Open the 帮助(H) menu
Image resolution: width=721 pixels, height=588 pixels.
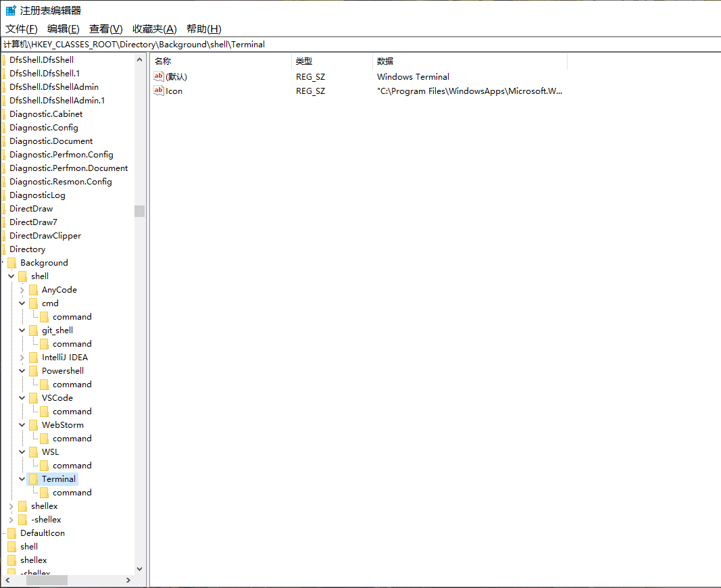pos(203,29)
